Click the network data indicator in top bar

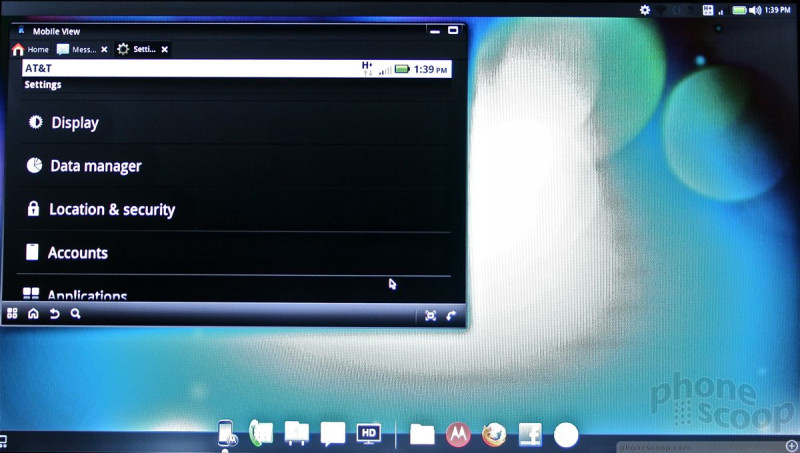coord(708,10)
